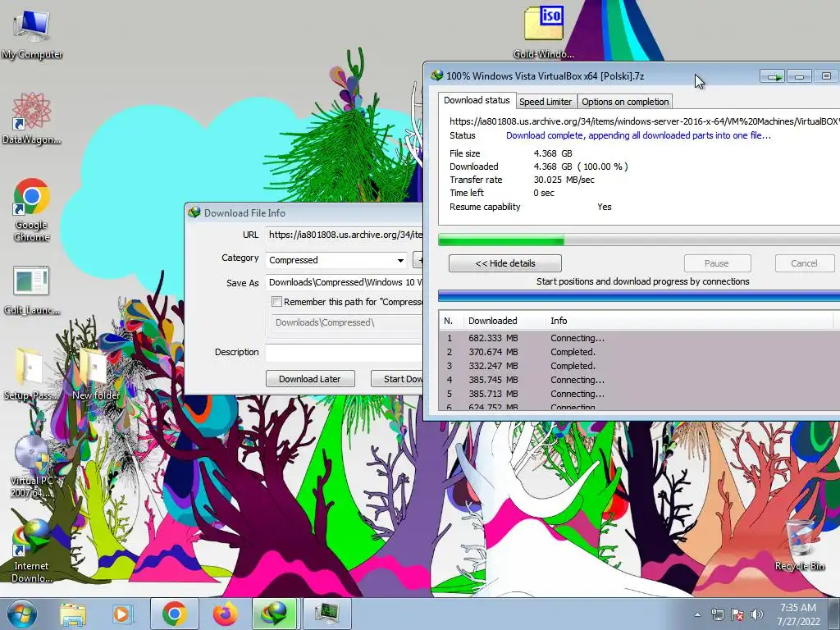Click status text Download complete, appending
The image size is (840, 630).
[638, 135]
